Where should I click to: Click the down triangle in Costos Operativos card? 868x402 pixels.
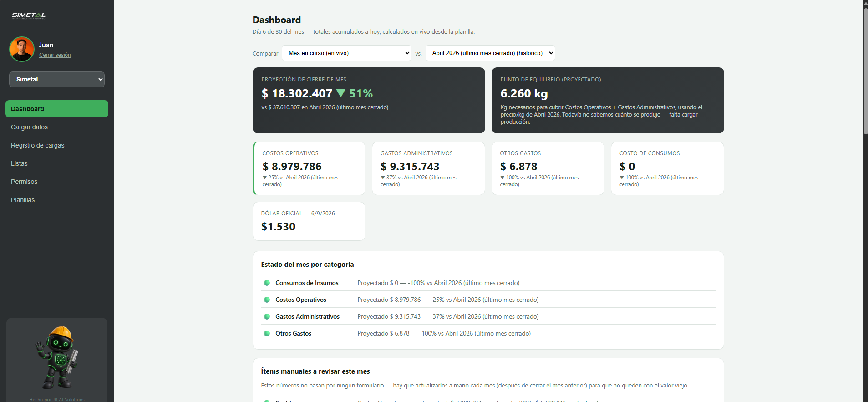[x=265, y=178]
